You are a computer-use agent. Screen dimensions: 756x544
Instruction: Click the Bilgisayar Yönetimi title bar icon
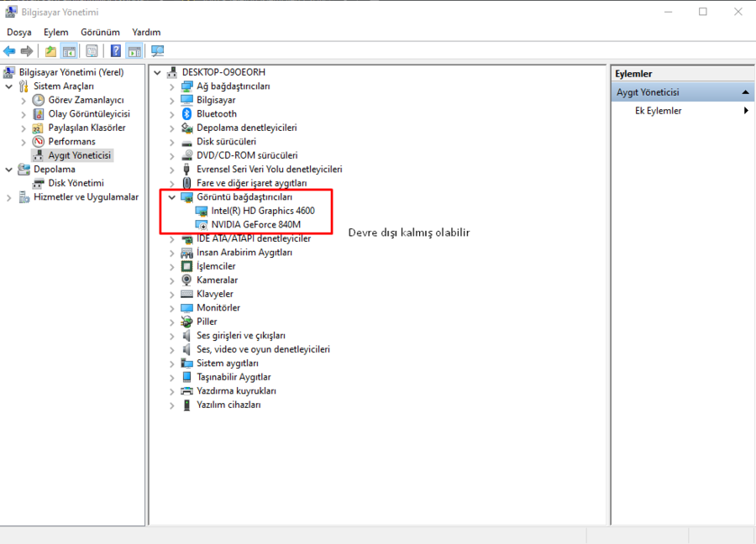pos(11,12)
